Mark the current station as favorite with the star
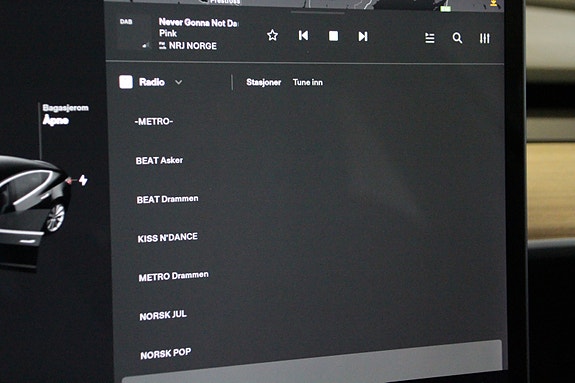This screenshot has height=383, width=575. coord(272,36)
